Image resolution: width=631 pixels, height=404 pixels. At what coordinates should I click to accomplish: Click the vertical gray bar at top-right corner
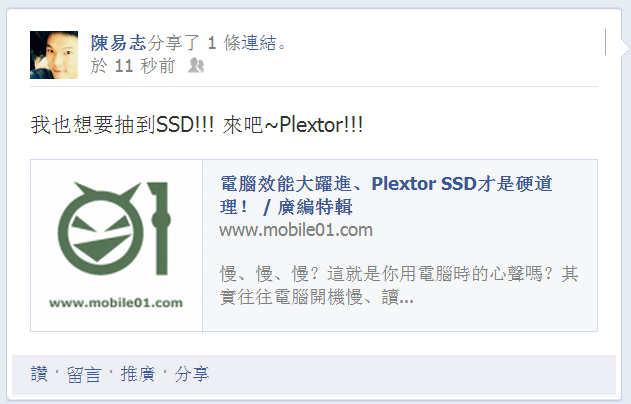click(606, 42)
